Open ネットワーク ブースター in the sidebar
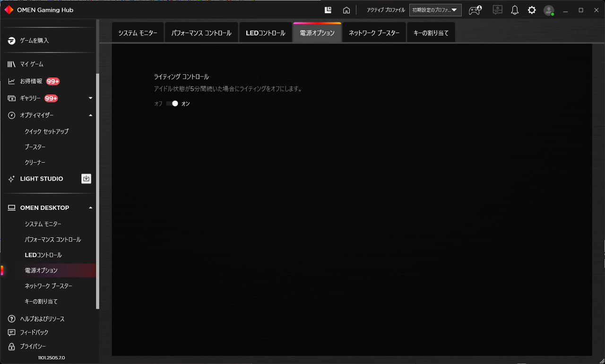 click(48, 286)
